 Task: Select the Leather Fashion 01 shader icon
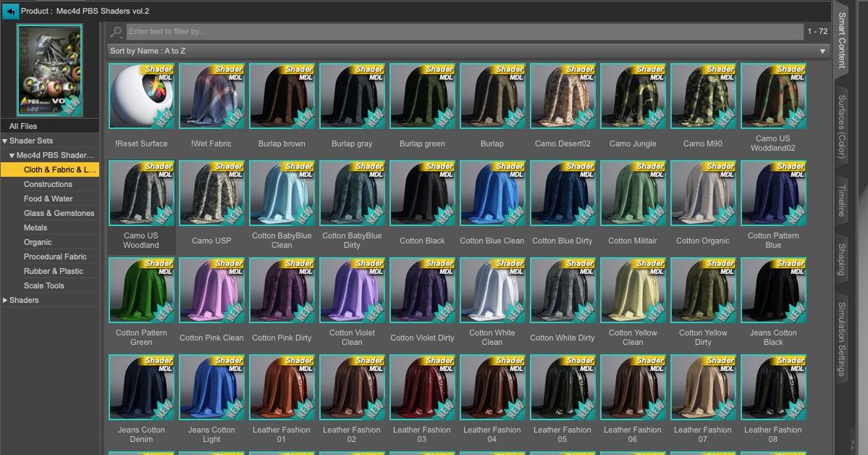pyautogui.click(x=282, y=387)
